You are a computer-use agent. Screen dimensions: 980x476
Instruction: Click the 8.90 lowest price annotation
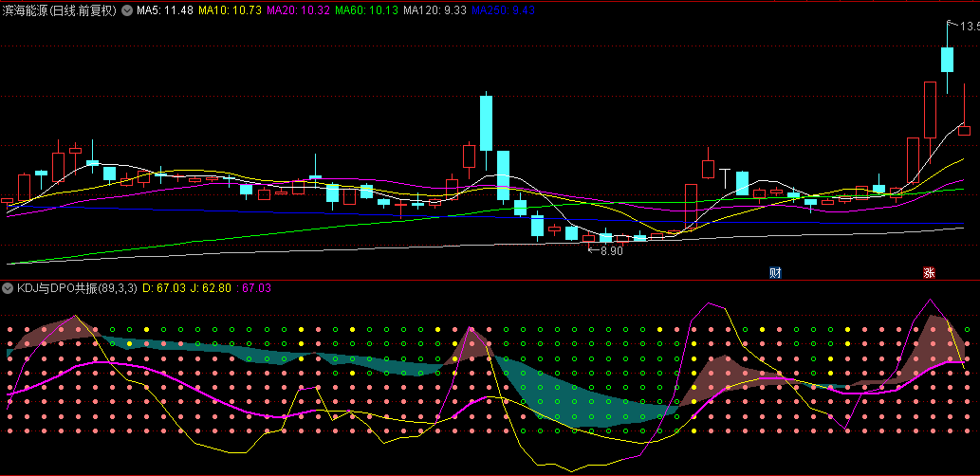605,250
